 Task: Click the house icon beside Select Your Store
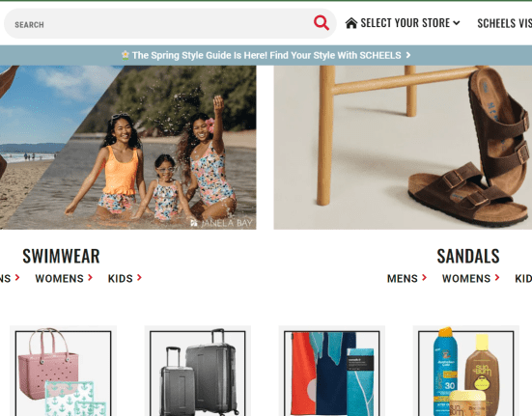point(351,23)
